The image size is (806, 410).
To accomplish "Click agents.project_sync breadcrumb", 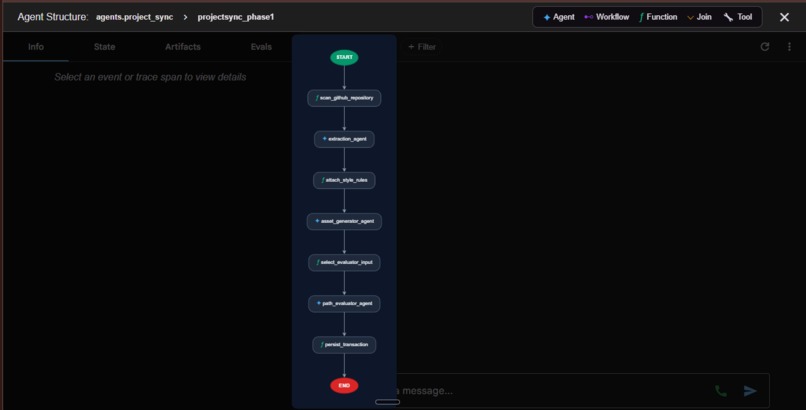I will point(134,17).
